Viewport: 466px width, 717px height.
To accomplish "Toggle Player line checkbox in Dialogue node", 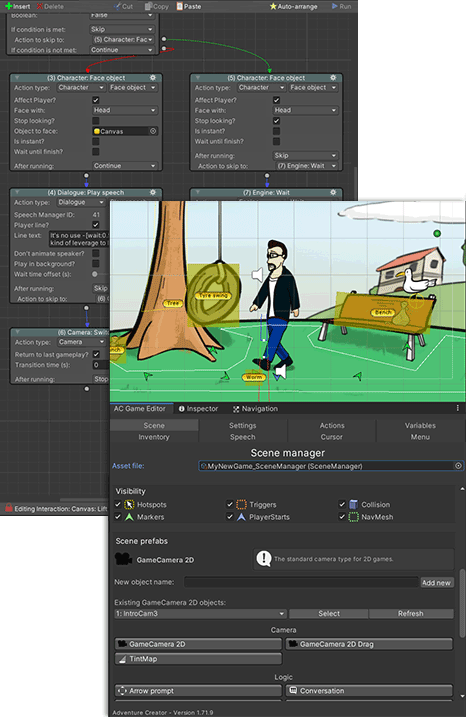I will [96, 225].
